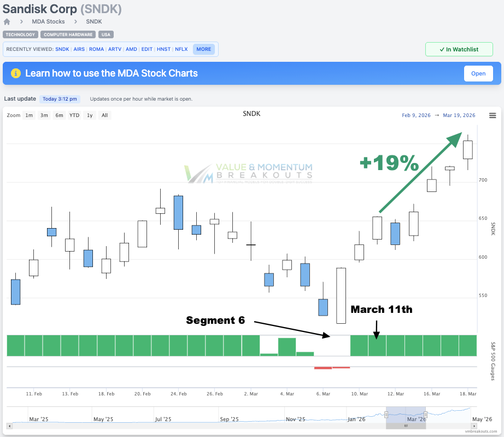
Task: Select the COMPUTER HARDWARE tag
Action: pos(68,34)
